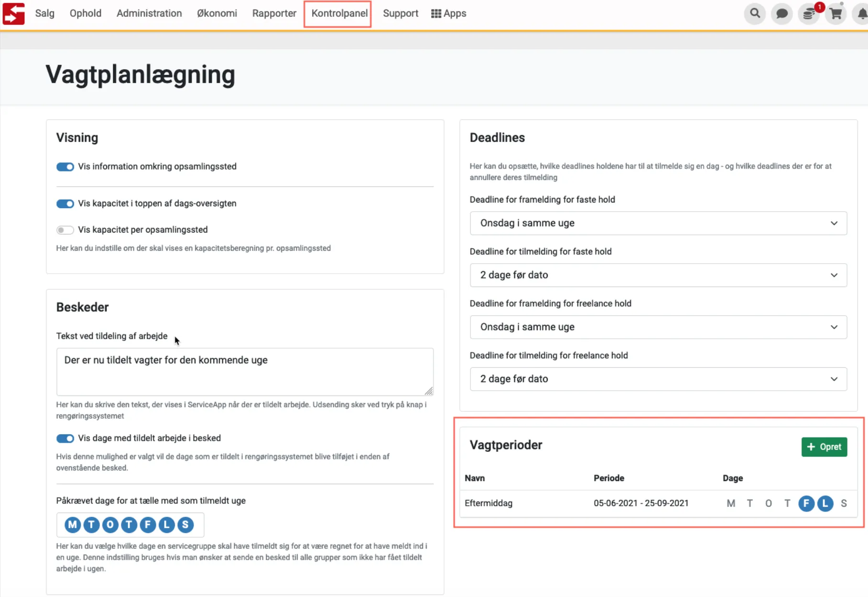
Task: Open the Apps grid menu
Action: 448,13
